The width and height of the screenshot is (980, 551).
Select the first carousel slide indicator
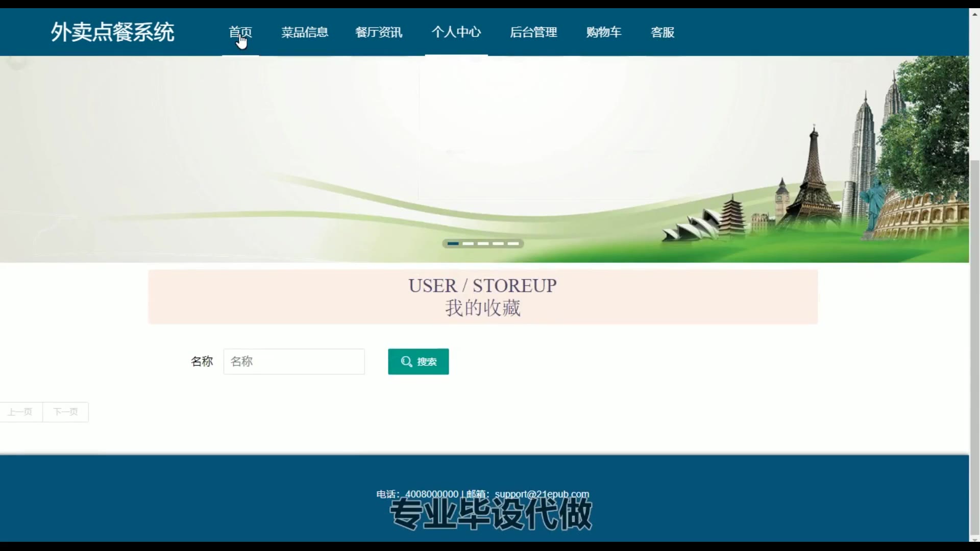coord(453,244)
